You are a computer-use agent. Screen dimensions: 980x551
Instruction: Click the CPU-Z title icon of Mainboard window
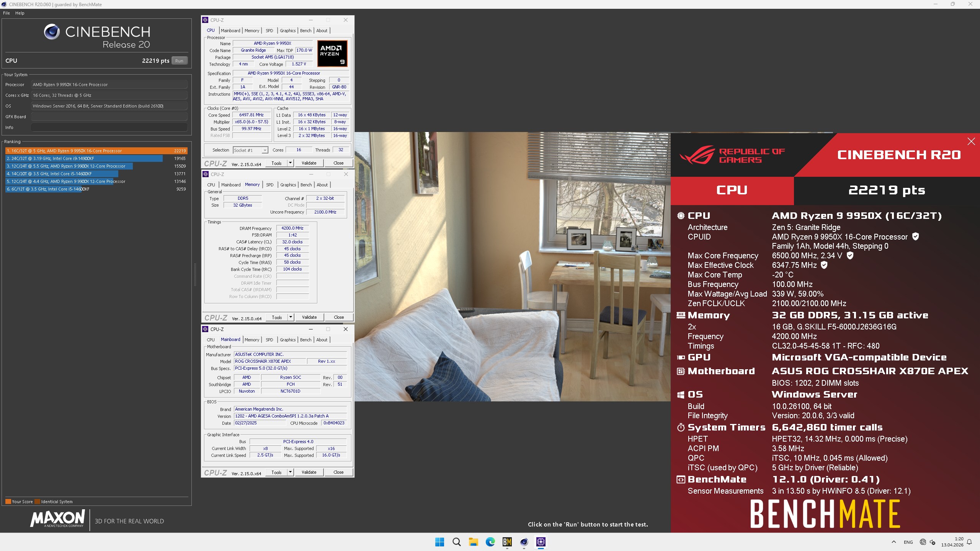coord(205,329)
